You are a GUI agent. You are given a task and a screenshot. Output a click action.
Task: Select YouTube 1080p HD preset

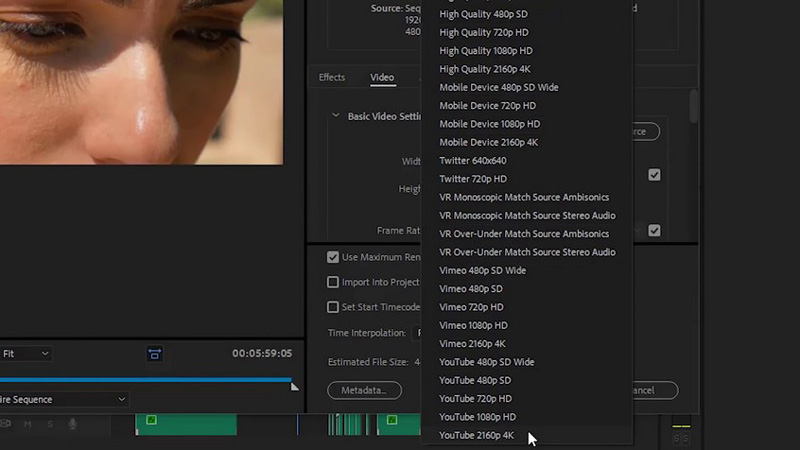(477, 417)
